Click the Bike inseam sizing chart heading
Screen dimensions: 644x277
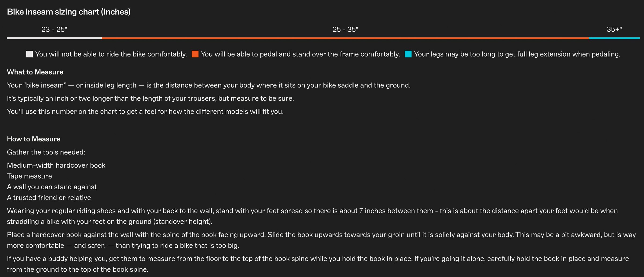(x=69, y=12)
